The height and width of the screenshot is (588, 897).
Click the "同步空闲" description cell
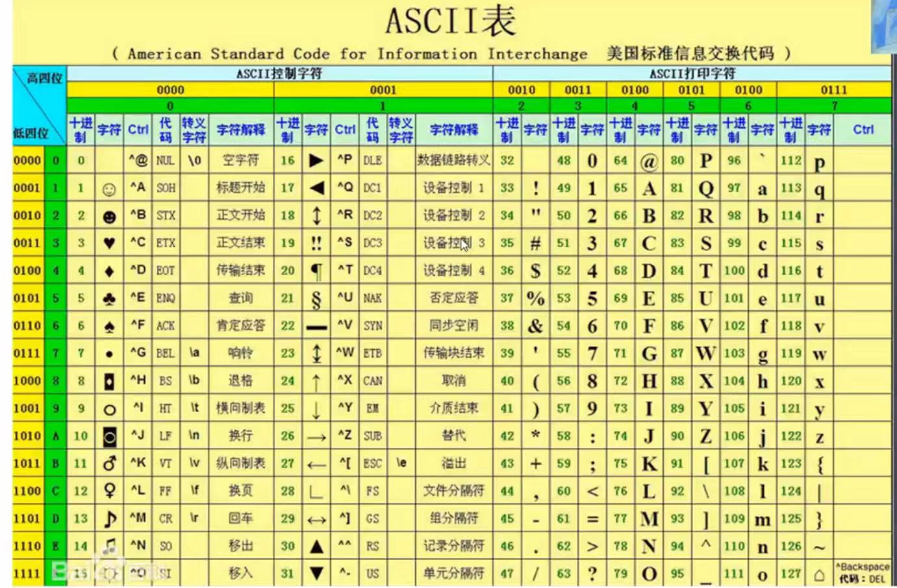453,325
